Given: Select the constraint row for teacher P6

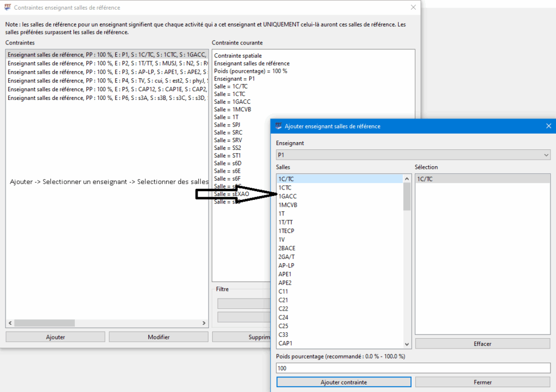Looking at the screenshot, I should click(106, 98).
